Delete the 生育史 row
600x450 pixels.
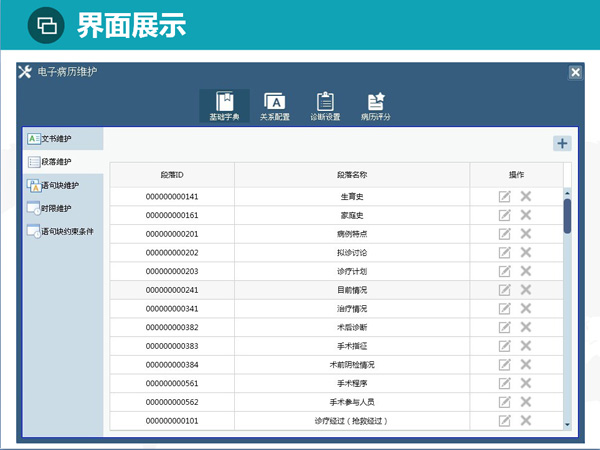[x=526, y=196]
